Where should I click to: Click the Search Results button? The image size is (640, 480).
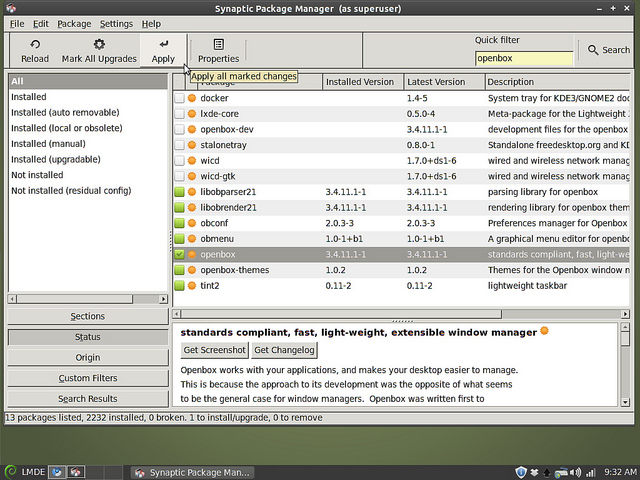[88, 399]
